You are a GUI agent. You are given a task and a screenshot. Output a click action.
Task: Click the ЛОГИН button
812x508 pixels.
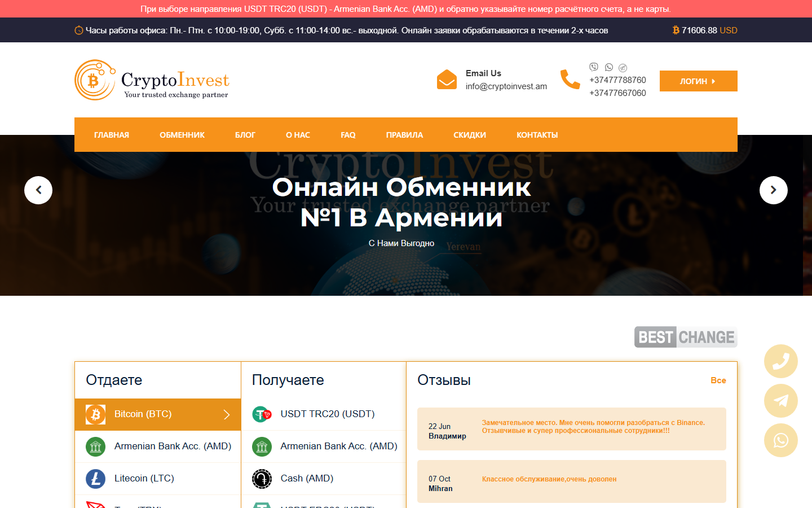(x=699, y=81)
